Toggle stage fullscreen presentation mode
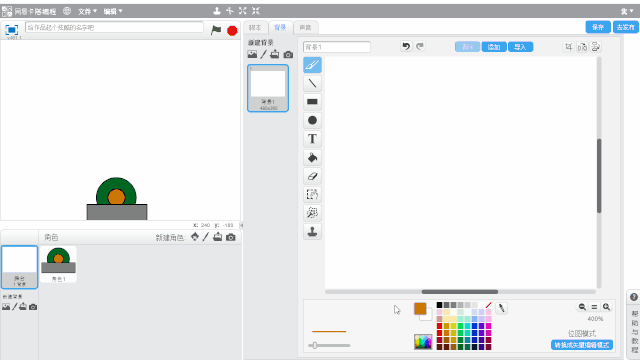Viewport: 640px width, 360px height. click(x=11, y=30)
